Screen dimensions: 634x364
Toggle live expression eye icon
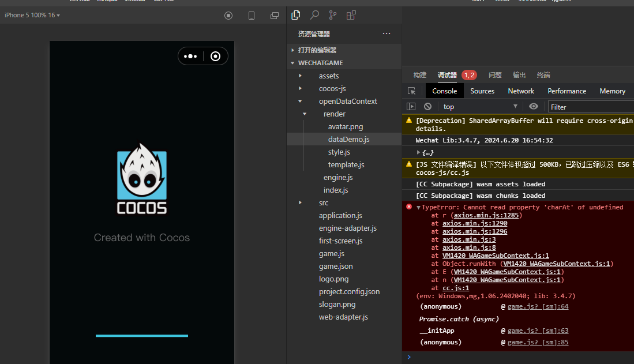click(x=534, y=106)
